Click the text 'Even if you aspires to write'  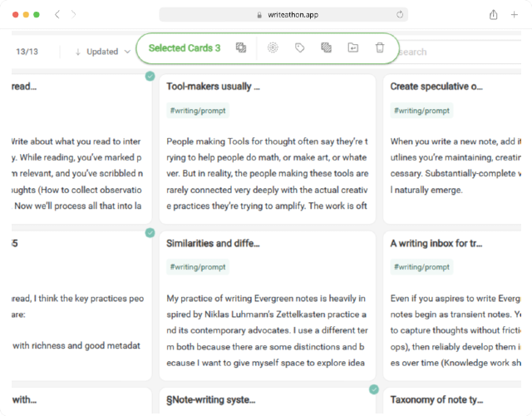(443, 299)
